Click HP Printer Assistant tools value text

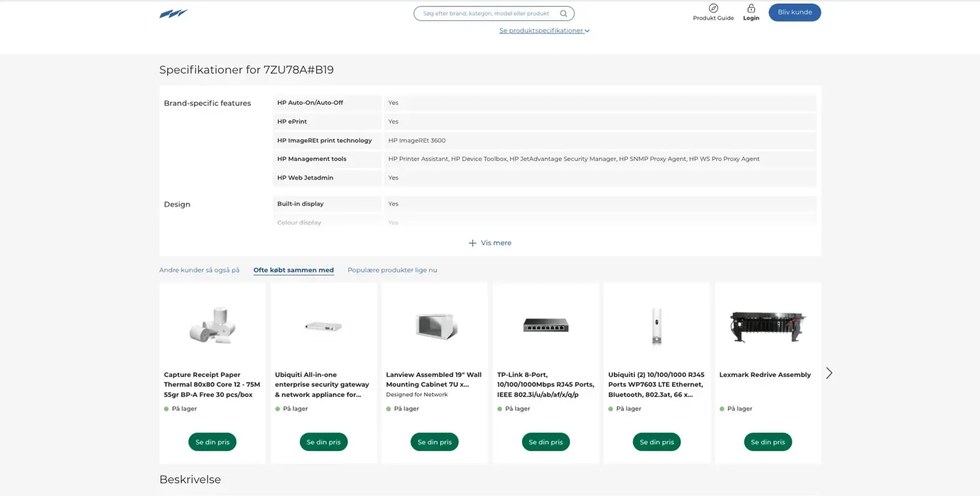tap(574, 159)
